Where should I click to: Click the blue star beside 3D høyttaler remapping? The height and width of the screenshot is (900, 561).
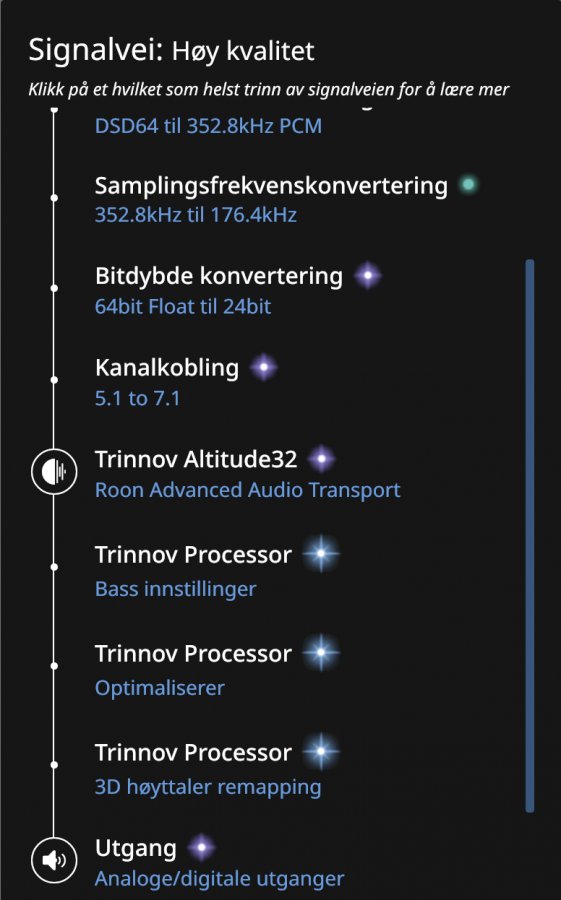click(321, 751)
